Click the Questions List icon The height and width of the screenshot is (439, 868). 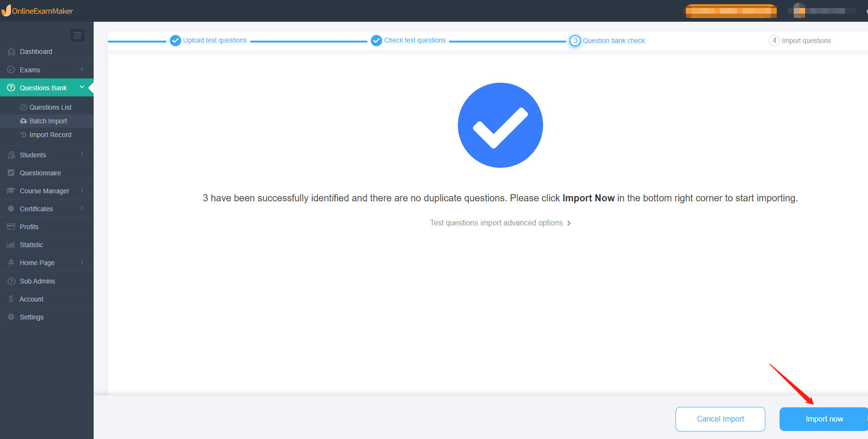click(24, 107)
